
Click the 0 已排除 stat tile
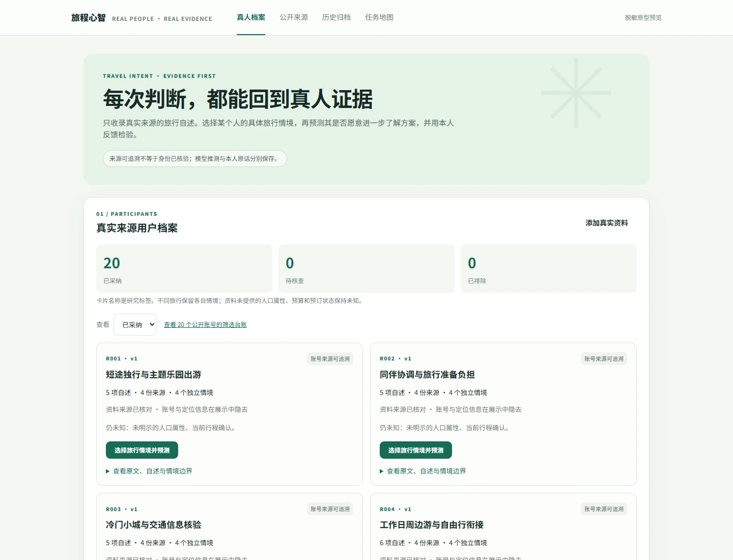click(x=549, y=268)
